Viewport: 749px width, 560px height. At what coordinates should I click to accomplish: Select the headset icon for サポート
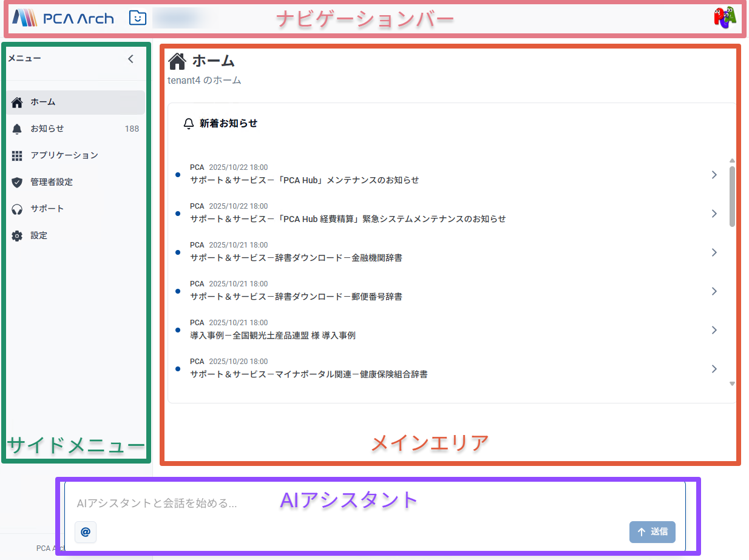16,208
